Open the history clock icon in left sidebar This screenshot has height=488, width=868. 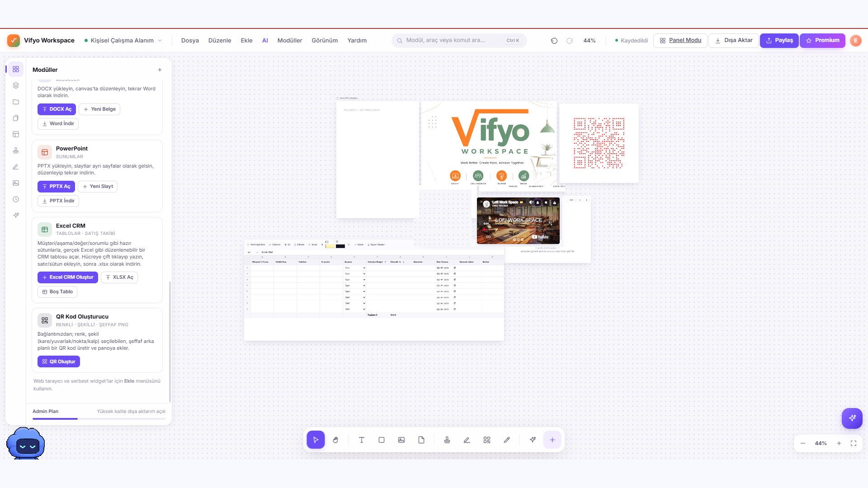tap(16, 199)
